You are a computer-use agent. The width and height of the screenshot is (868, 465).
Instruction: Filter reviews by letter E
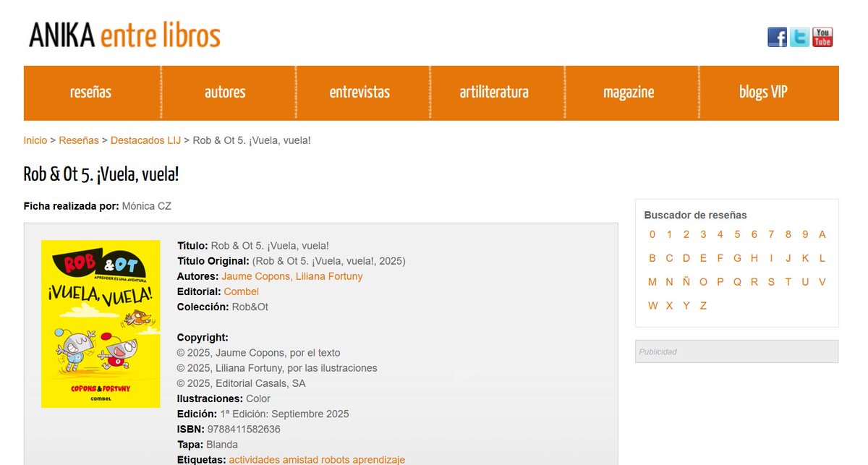click(x=703, y=258)
